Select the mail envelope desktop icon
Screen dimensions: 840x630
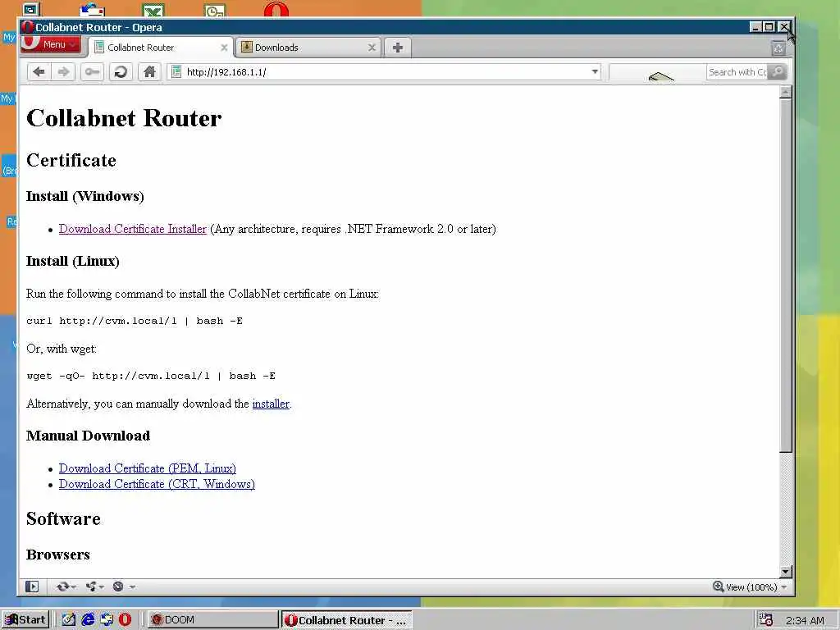(92, 10)
